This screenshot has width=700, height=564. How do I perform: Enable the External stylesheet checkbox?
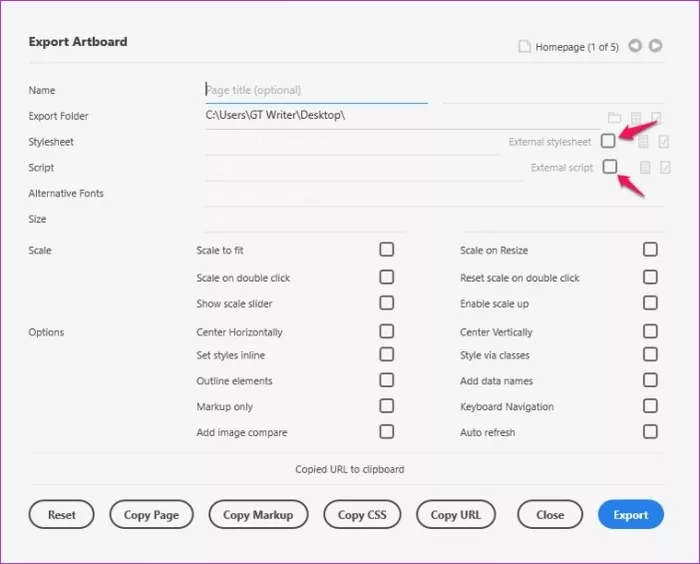coord(608,141)
